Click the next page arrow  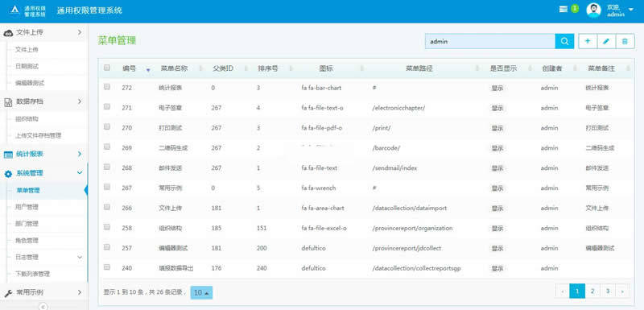pos(622,291)
